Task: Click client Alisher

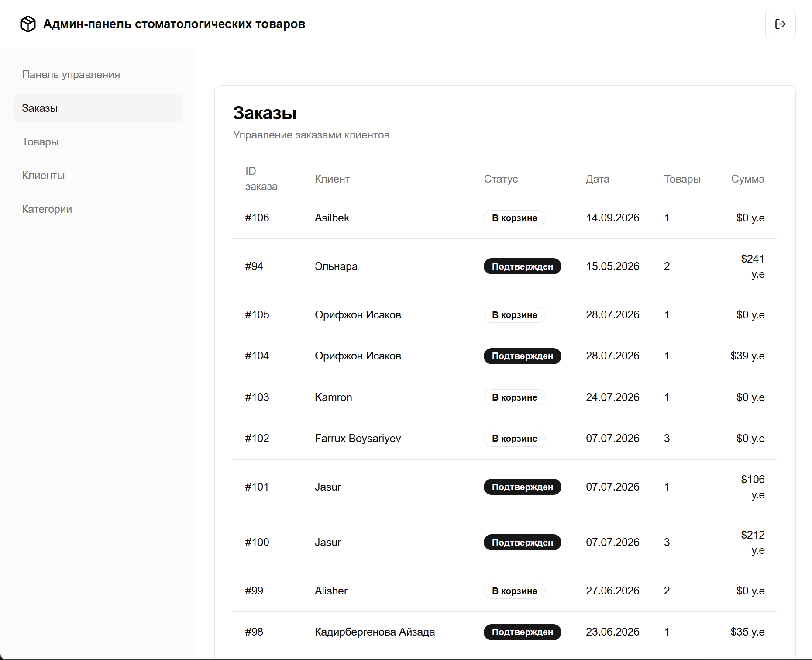Action: point(331,591)
